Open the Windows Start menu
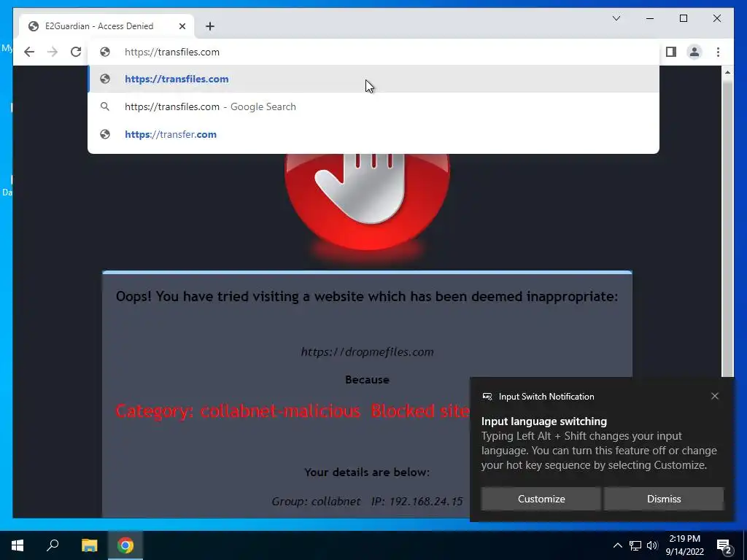The height and width of the screenshot is (560, 747). (x=18, y=545)
